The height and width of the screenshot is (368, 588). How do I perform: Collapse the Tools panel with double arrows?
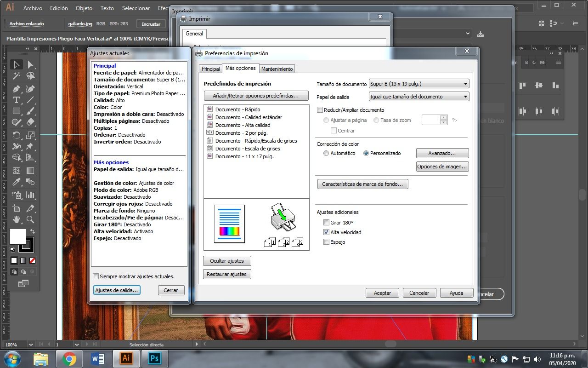28,49
